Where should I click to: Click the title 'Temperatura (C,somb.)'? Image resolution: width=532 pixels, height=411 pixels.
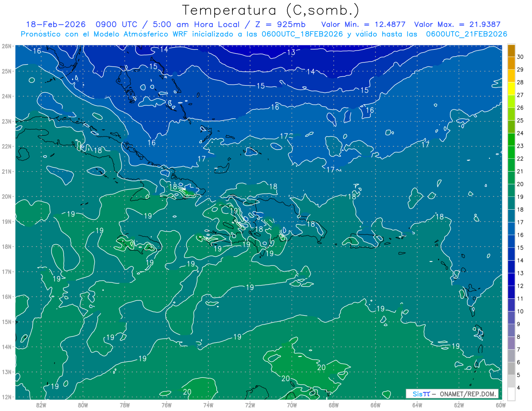pos(270,11)
